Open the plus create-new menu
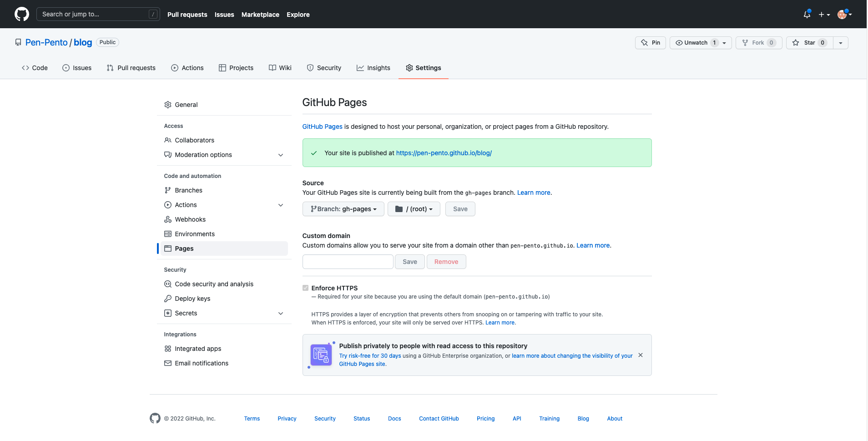Image resolution: width=868 pixels, height=441 pixels. click(x=824, y=15)
